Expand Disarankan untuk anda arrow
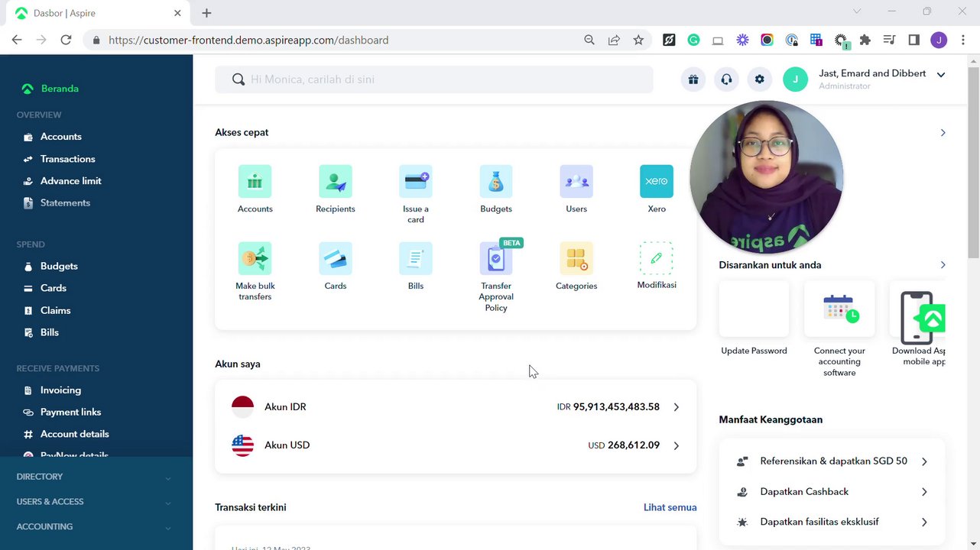 coord(943,265)
